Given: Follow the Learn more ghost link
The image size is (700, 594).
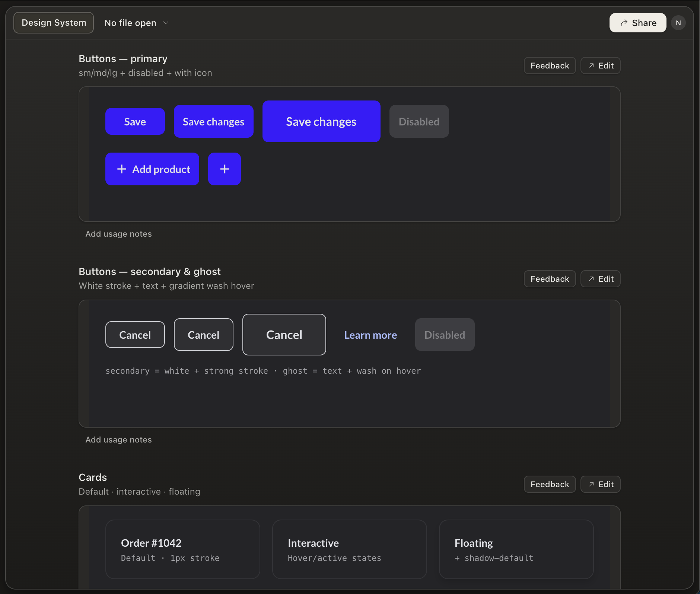Looking at the screenshot, I should [370, 335].
